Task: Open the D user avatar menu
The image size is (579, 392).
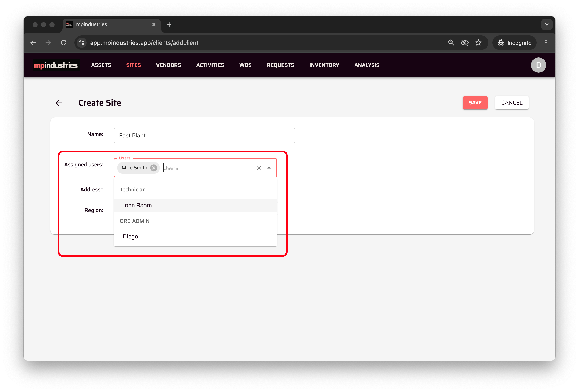Action: tap(538, 65)
